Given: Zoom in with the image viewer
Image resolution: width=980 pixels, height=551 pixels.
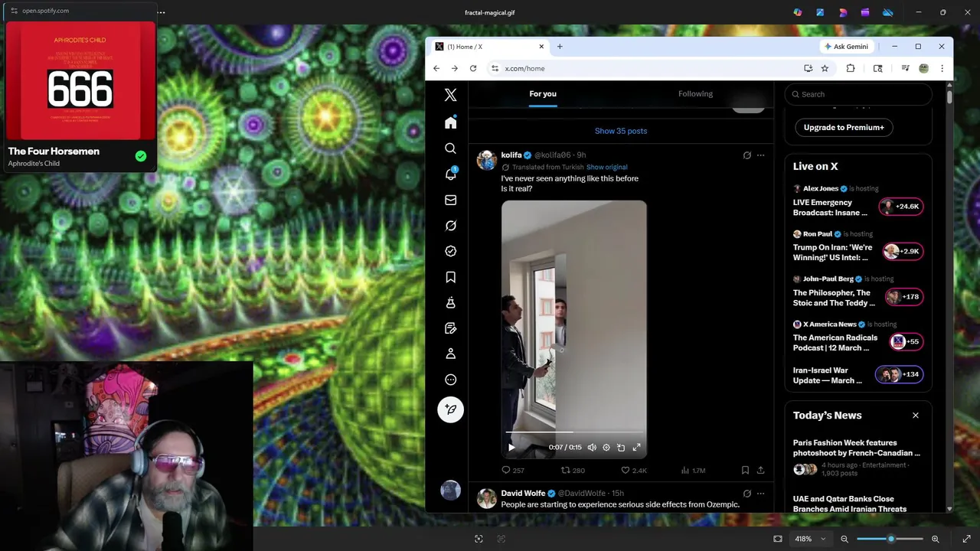Looking at the screenshot, I should pos(935,539).
